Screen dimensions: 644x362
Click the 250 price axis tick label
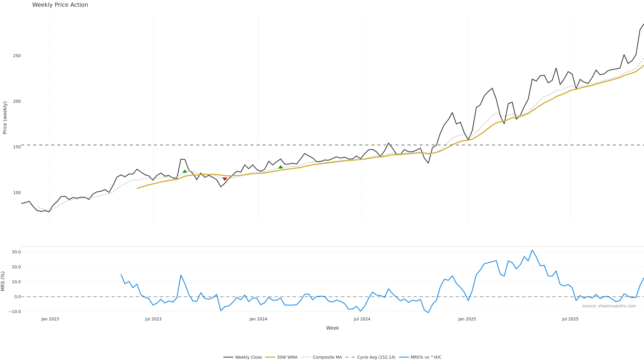click(x=17, y=56)
